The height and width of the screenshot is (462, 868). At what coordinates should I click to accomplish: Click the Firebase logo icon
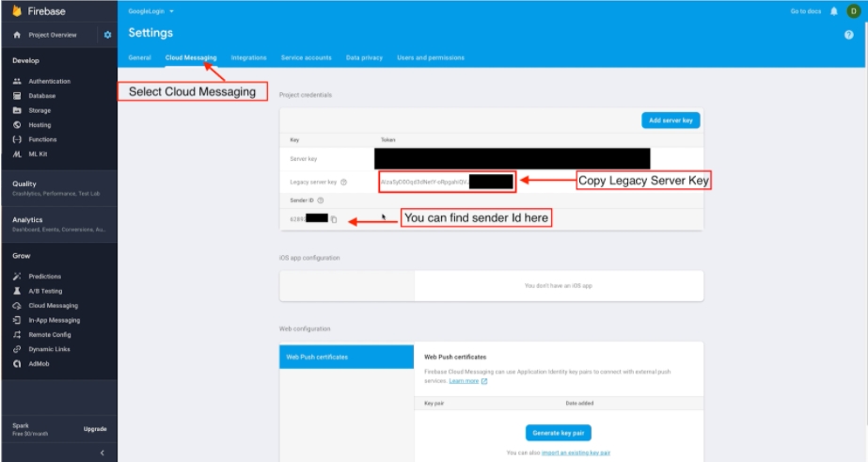coord(17,11)
